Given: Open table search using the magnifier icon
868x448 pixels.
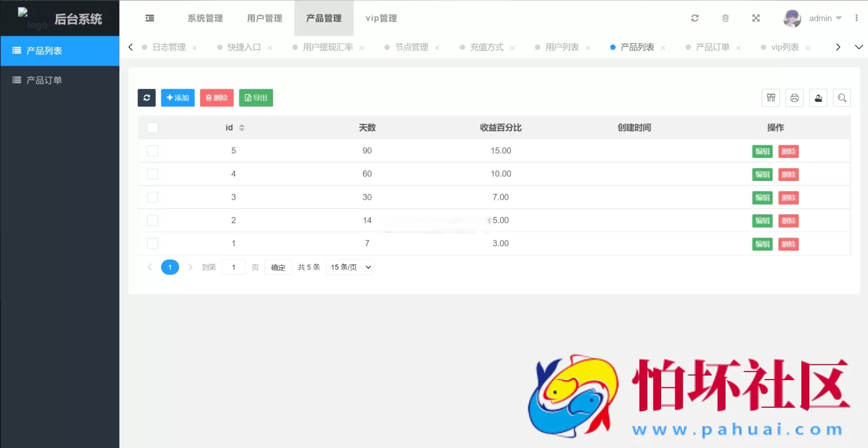Looking at the screenshot, I should click(x=841, y=97).
